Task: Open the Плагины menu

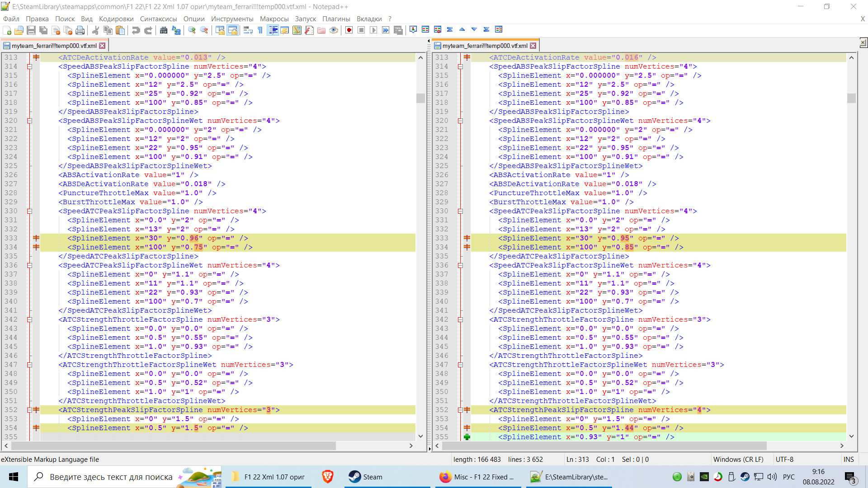Action: (336, 19)
